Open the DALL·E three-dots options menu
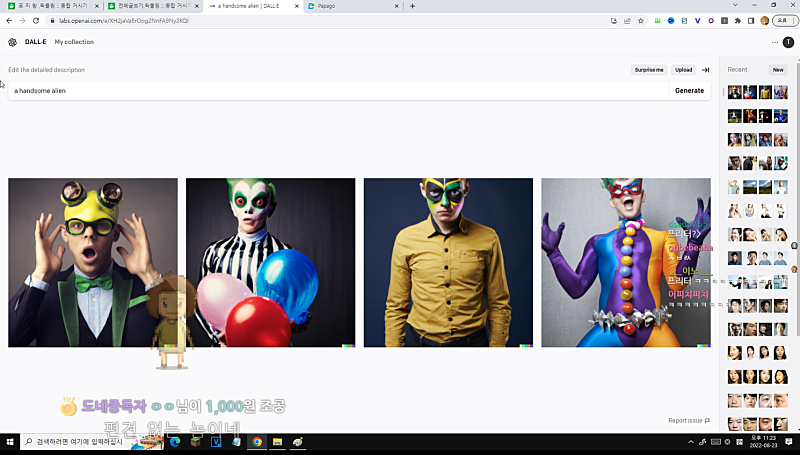 [774, 42]
